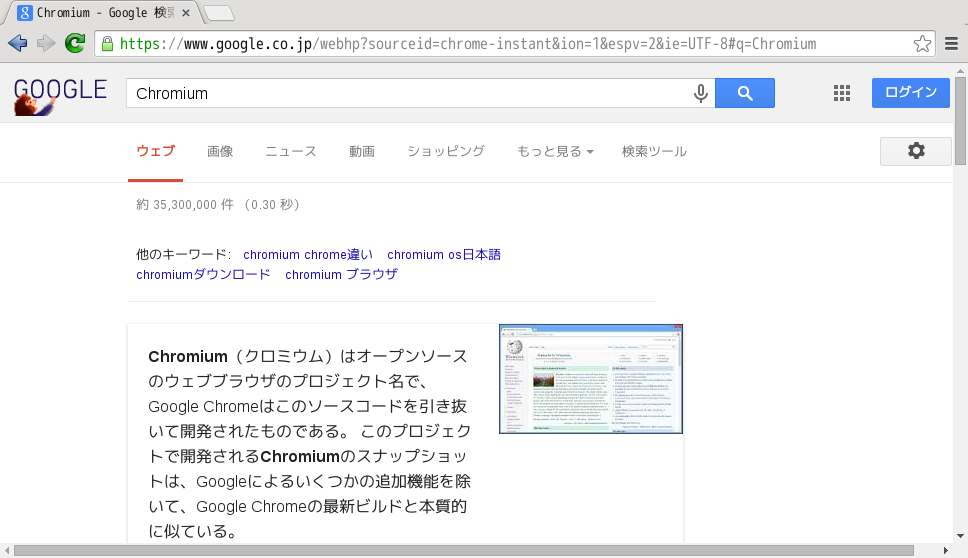Bookmark this page with the star icon
This screenshot has height=558, width=968.
[922, 44]
